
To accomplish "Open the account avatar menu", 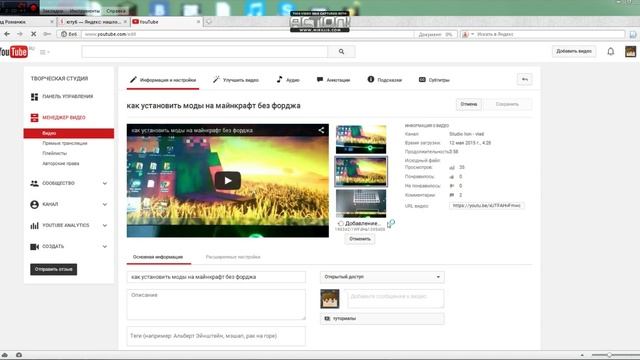I will [630, 51].
